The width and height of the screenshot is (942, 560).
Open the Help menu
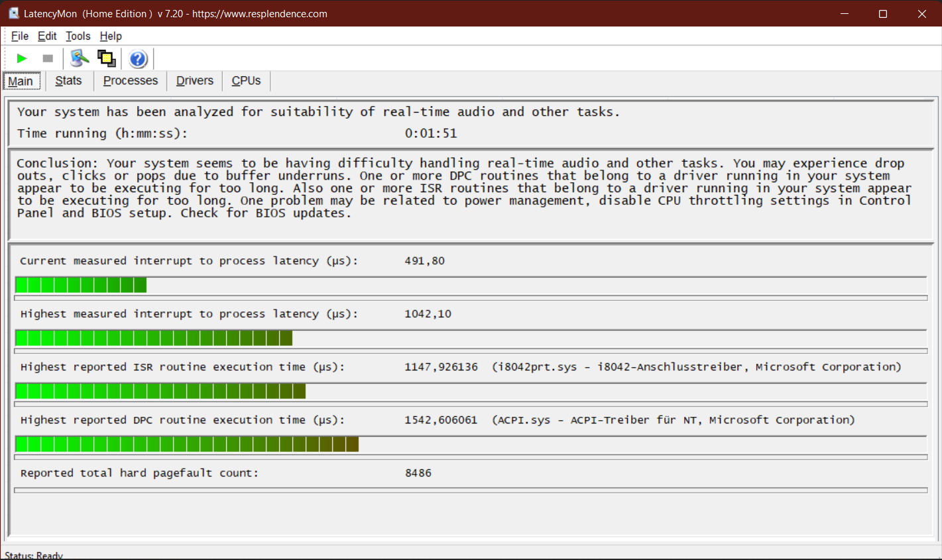point(111,36)
